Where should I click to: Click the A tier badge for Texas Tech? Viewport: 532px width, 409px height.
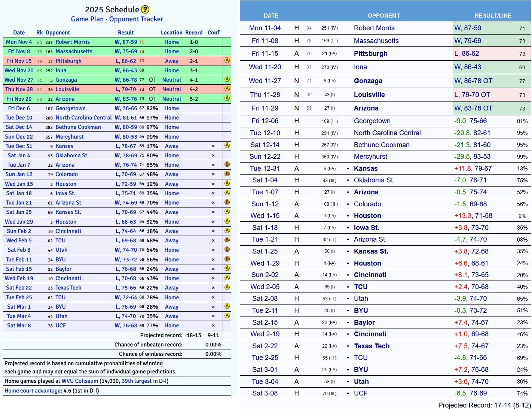(x=227, y=287)
